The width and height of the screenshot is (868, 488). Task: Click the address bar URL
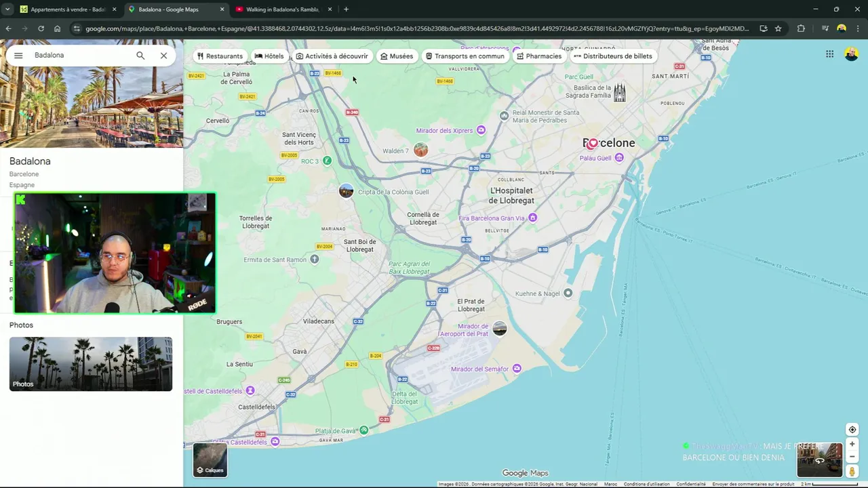pyautogui.click(x=417, y=28)
